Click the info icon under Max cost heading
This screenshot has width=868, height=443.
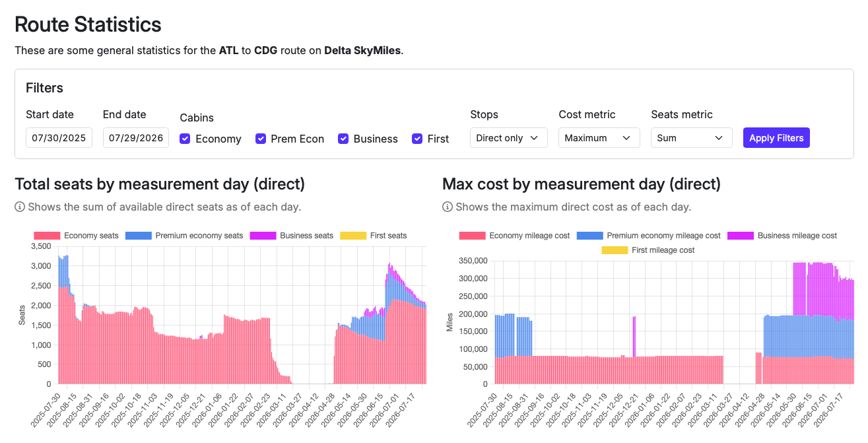point(448,207)
